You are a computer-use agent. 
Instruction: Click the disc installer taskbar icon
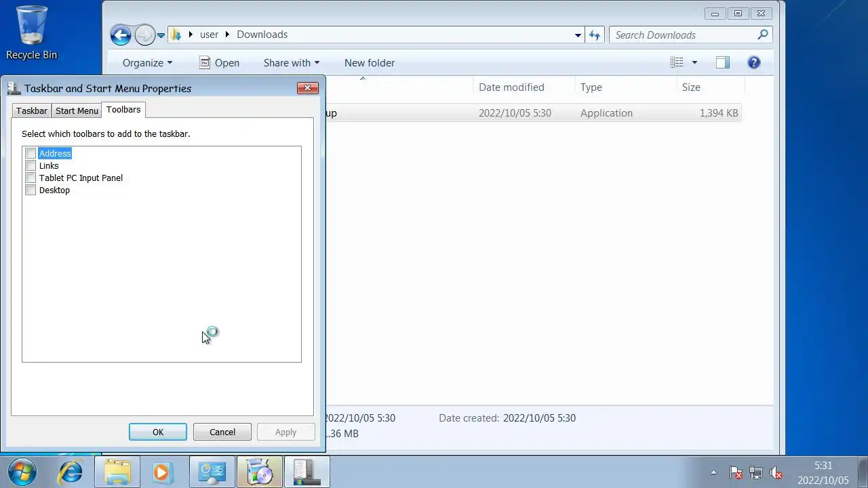[260, 472]
